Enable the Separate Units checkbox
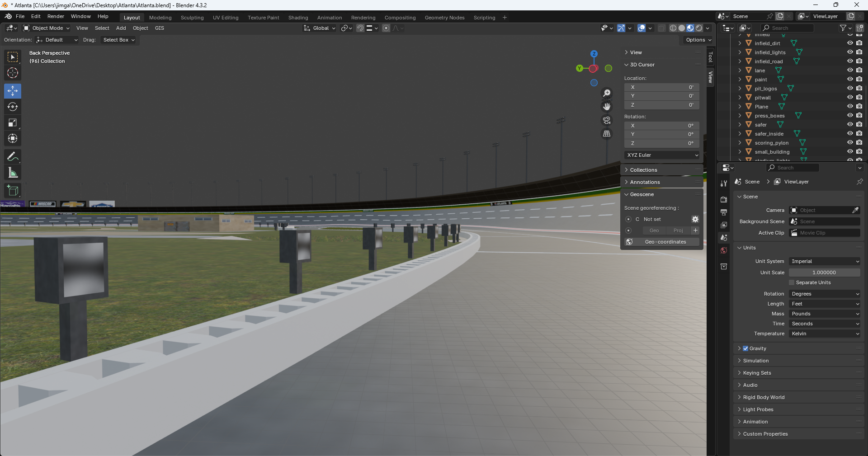 click(x=792, y=282)
